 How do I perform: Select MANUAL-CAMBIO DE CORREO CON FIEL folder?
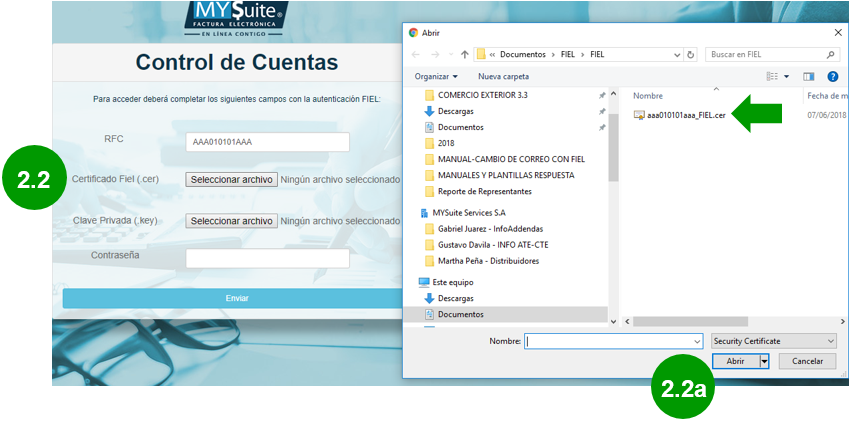tap(511, 159)
